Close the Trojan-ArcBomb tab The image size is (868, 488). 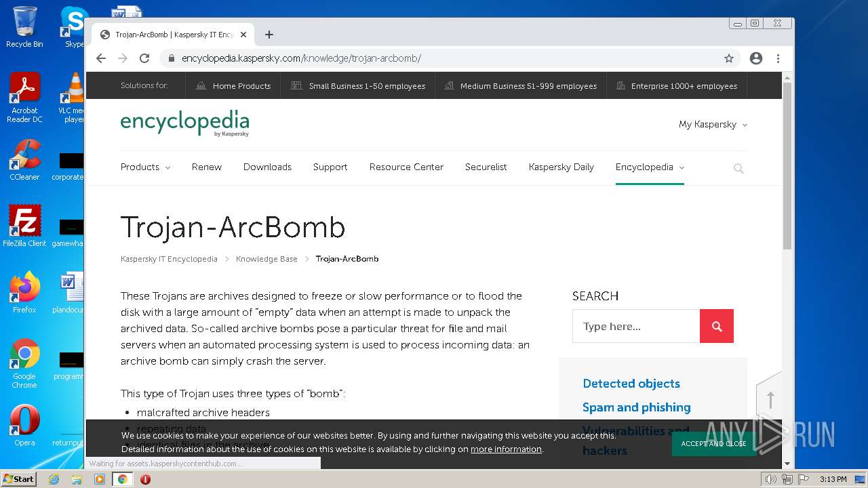click(243, 35)
